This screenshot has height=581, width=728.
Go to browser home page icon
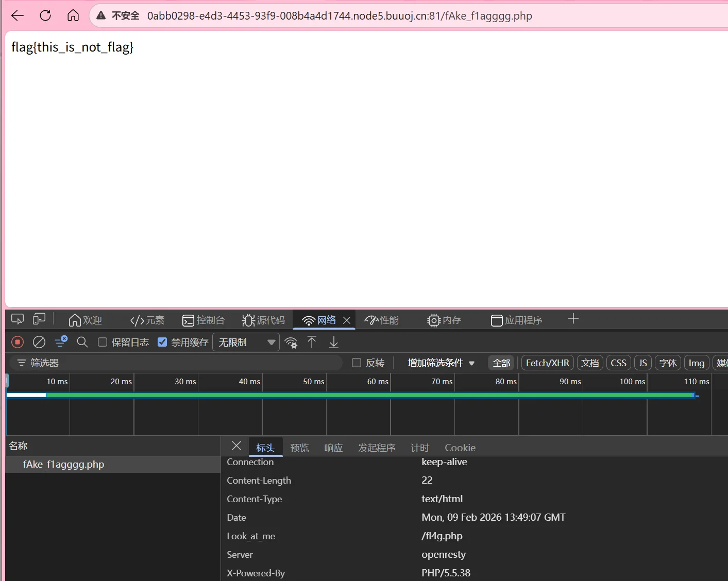(73, 15)
